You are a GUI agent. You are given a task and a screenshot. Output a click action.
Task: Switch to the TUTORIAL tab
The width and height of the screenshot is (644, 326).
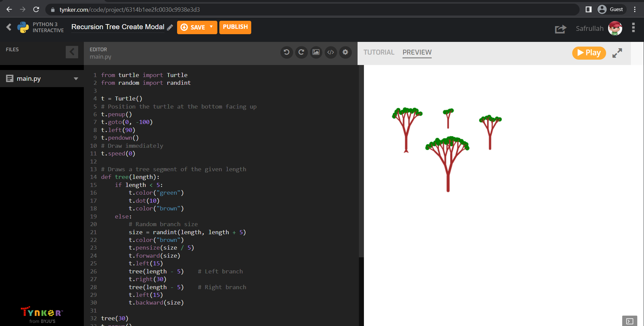tap(379, 52)
